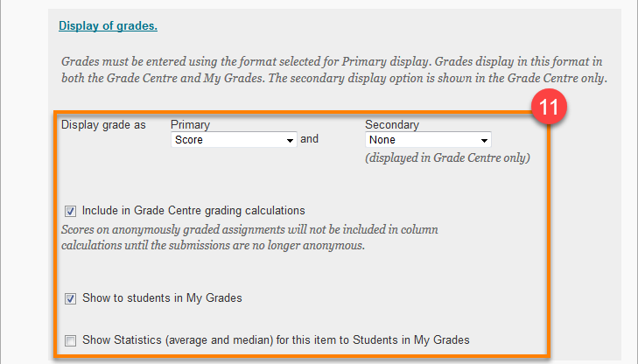
Task: Click the Grades must be entered instruction text
Action: click(334, 70)
